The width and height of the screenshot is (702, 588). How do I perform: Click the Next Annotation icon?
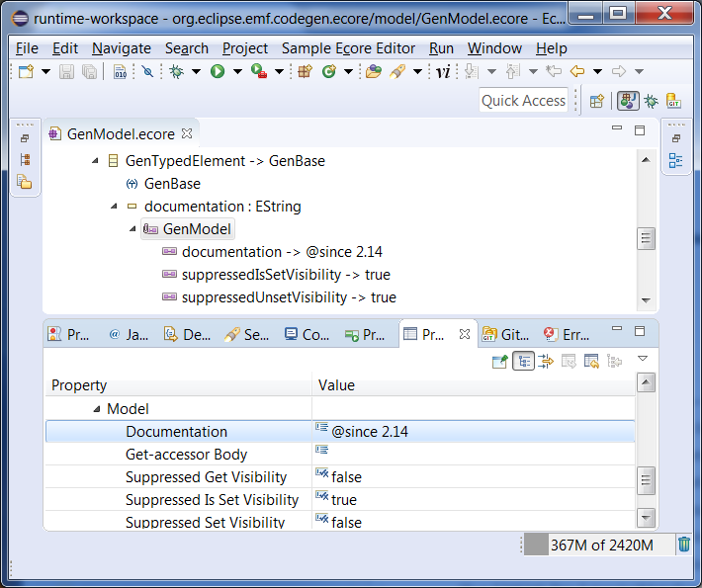click(x=472, y=71)
